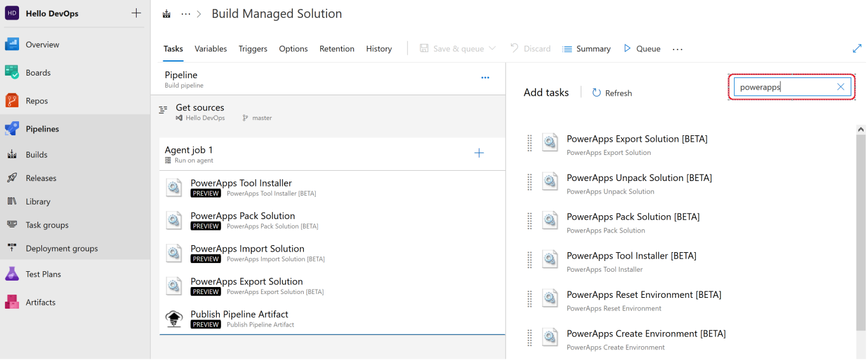Screen dimensions: 868x362
Task: Click the Releases rocket icon
Action: click(x=12, y=178)
